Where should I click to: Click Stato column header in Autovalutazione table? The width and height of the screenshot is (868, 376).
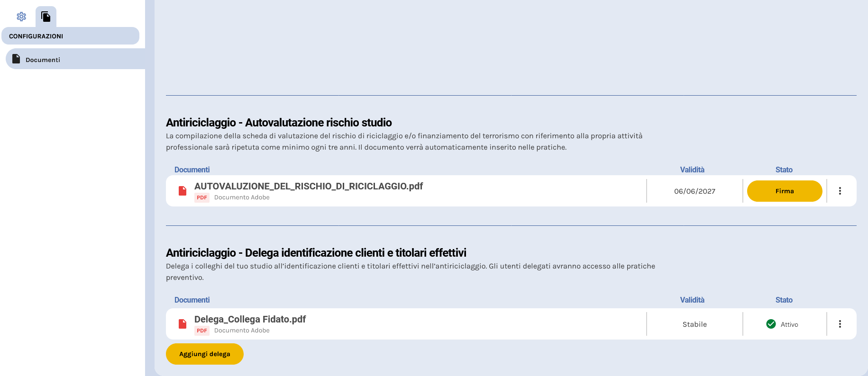784,170
